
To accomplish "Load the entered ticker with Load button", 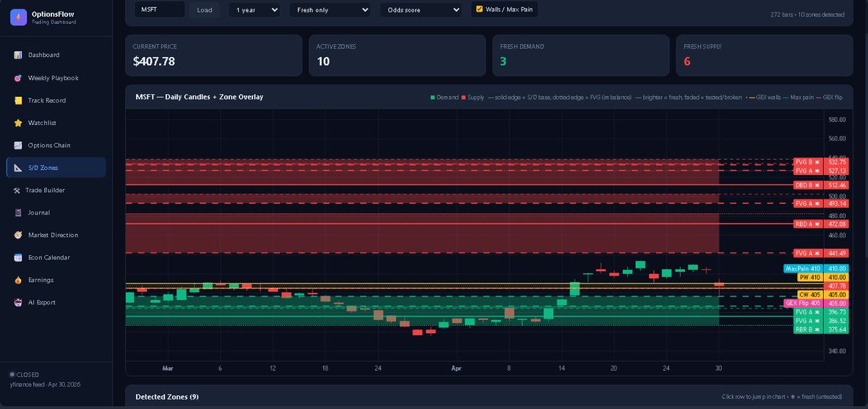I will tap(205, 9).
